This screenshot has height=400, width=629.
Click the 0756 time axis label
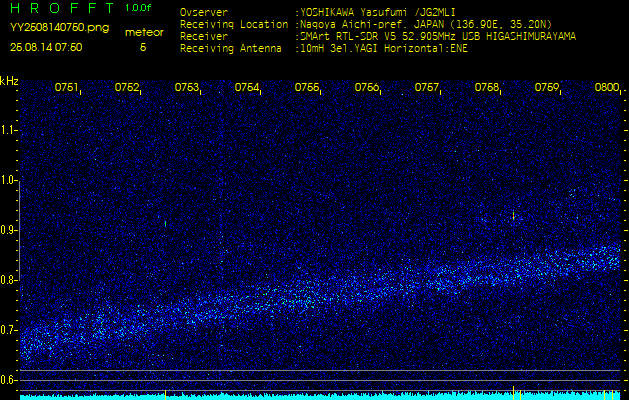(x=366, y=87)
